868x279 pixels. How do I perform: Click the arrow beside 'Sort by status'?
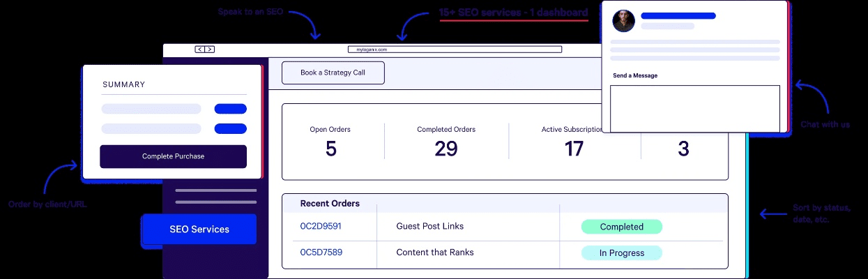[773, 214]
